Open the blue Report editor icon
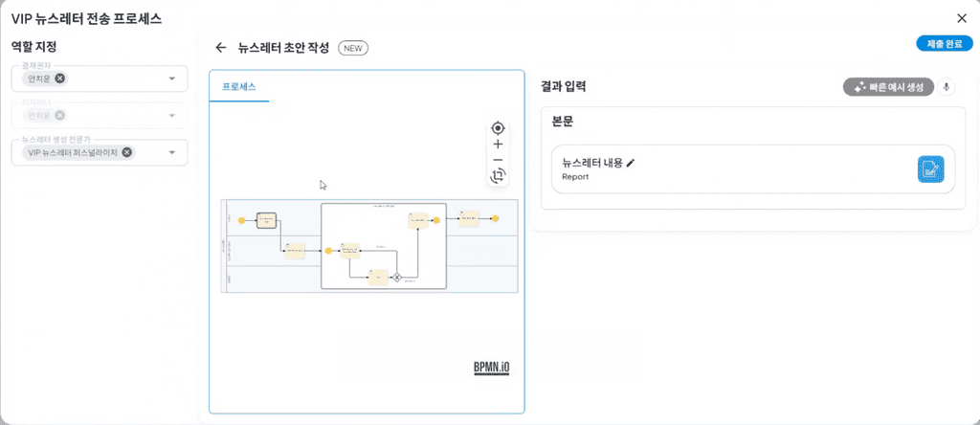Screen dimensions: 980x425 [x=930, y=169]
